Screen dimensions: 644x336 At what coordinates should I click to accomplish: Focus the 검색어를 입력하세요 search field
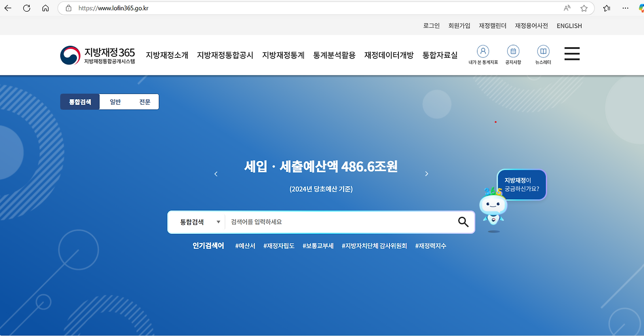(x=340, y=222)
